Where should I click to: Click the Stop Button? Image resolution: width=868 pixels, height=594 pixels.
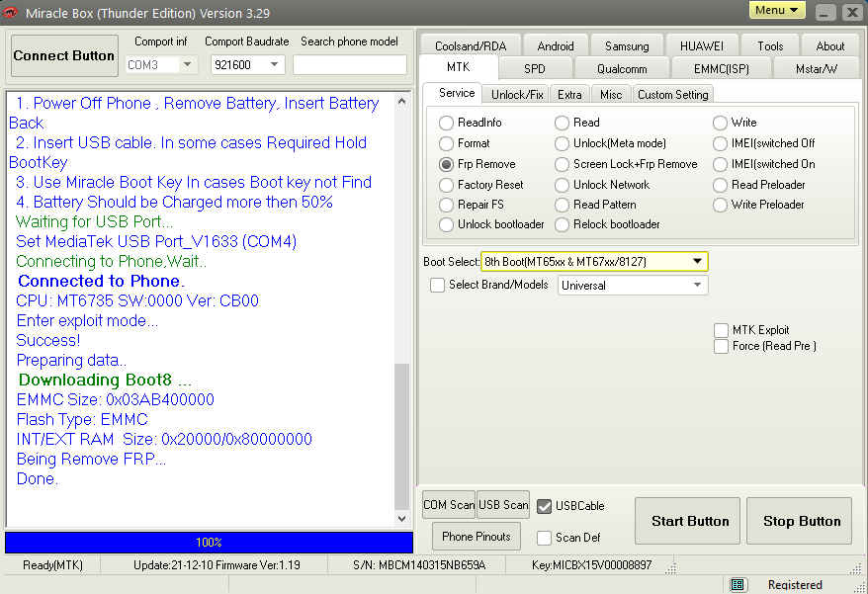tap(799, 521)
